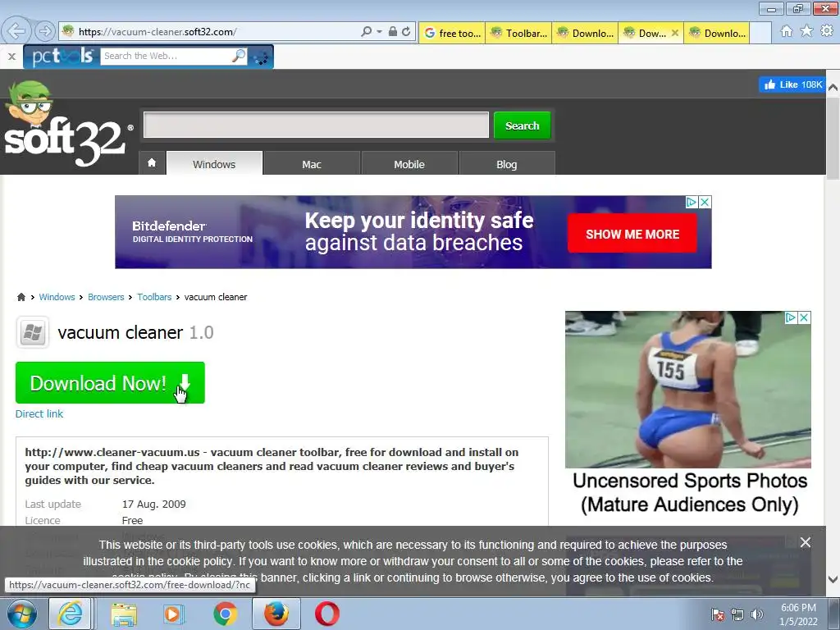Open media player taskbar icon

[173, 614]
